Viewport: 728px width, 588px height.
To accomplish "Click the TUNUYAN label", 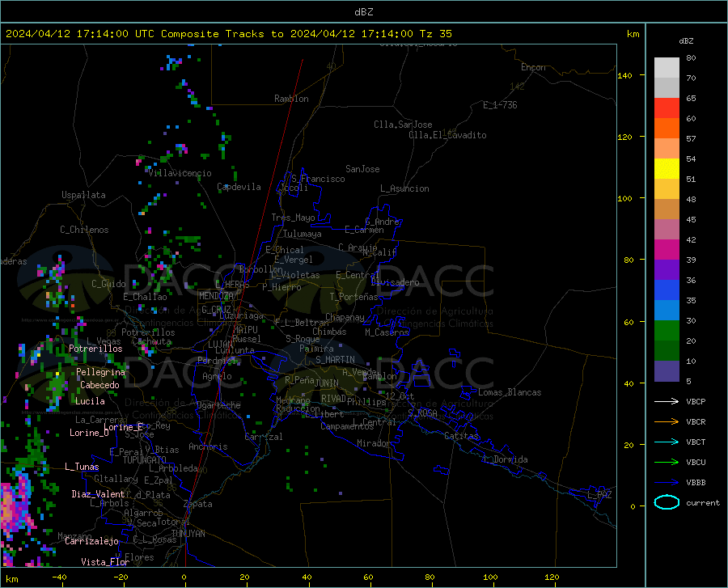I will click(x=188, y=534).
